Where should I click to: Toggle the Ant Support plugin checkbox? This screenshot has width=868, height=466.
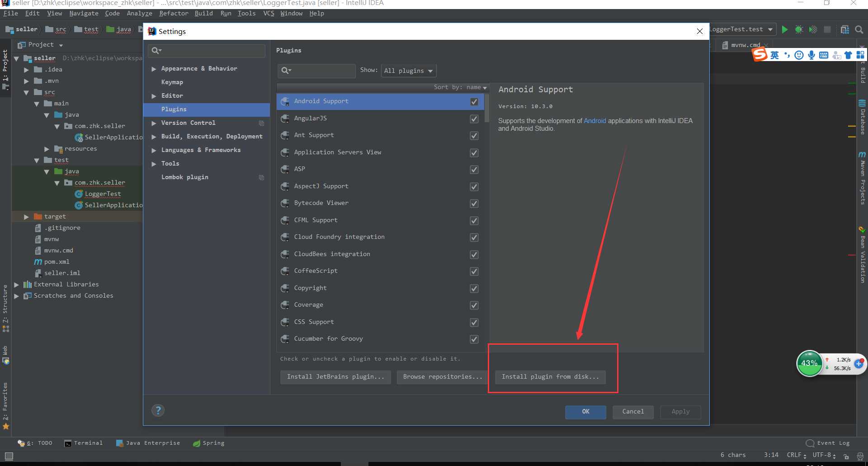474,136
